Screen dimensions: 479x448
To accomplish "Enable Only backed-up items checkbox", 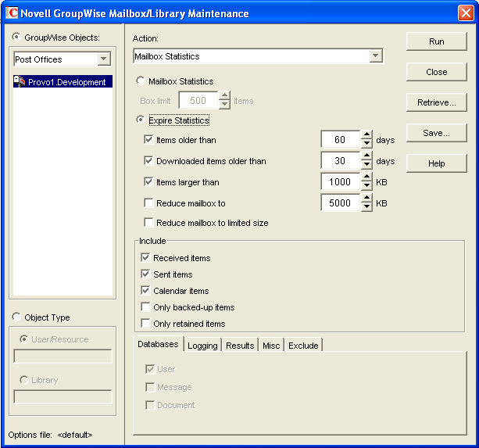I will [145, 306].
